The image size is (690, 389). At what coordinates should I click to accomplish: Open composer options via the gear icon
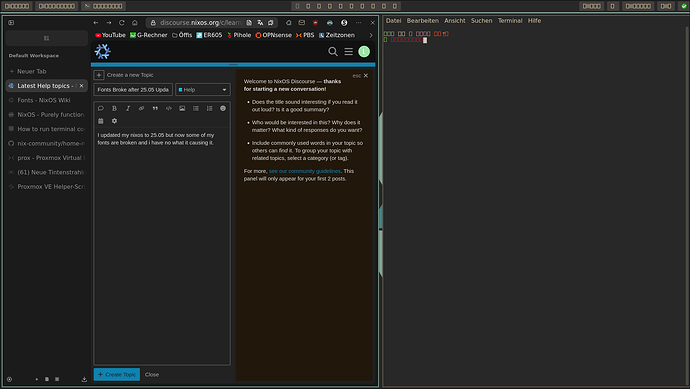click(114, 121)
